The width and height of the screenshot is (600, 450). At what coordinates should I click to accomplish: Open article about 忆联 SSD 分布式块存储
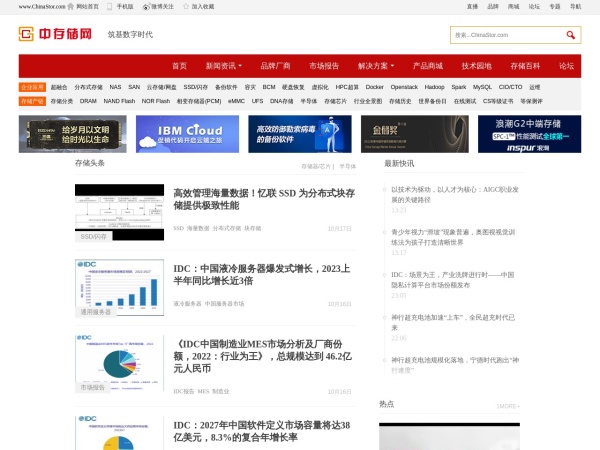[x=262, y=198]
